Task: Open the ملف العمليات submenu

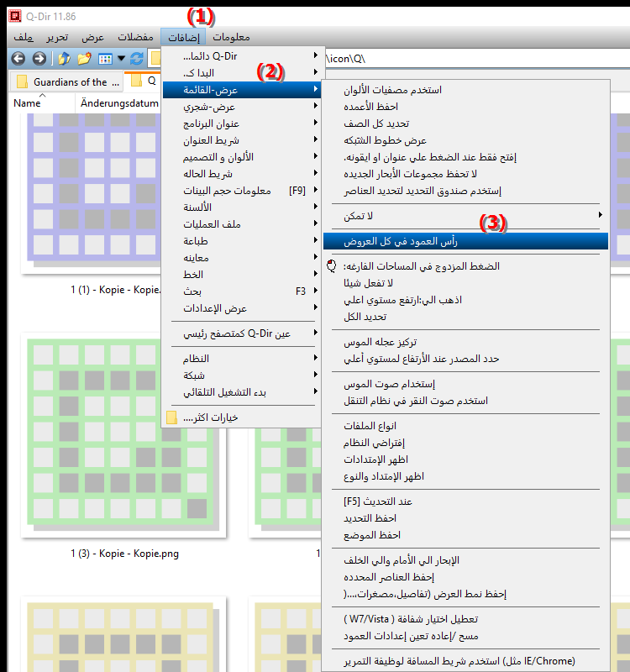Action: 242,224
